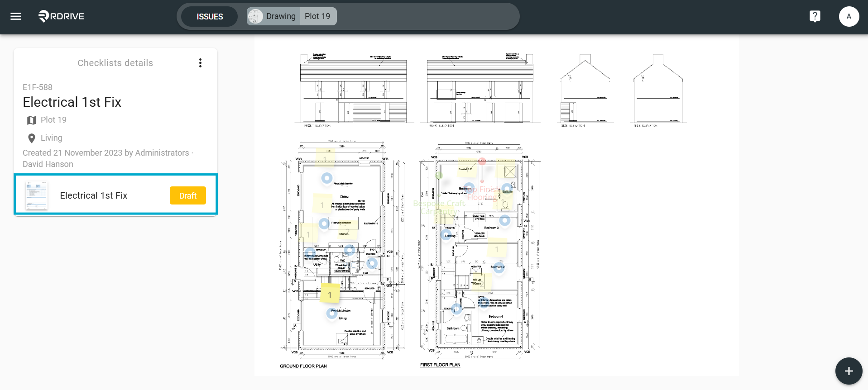Open the help question mark icon

[x=815, y=16]
